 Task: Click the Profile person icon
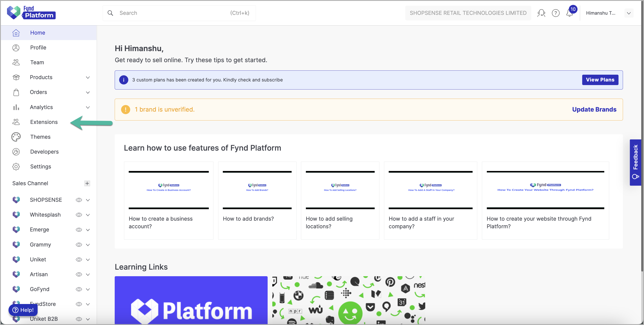pyautogui.click(x=16, y=48)
